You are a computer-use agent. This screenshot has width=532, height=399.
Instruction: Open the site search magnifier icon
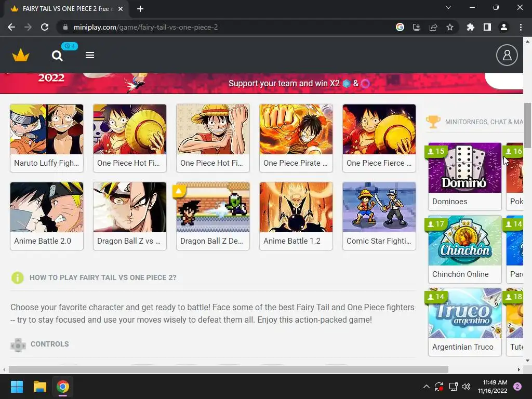[x=57, y=56]
